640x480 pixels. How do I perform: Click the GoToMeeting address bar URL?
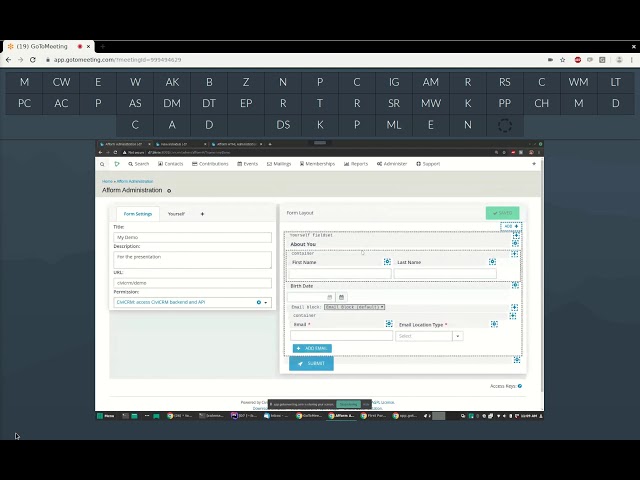(x=118, y=60)
